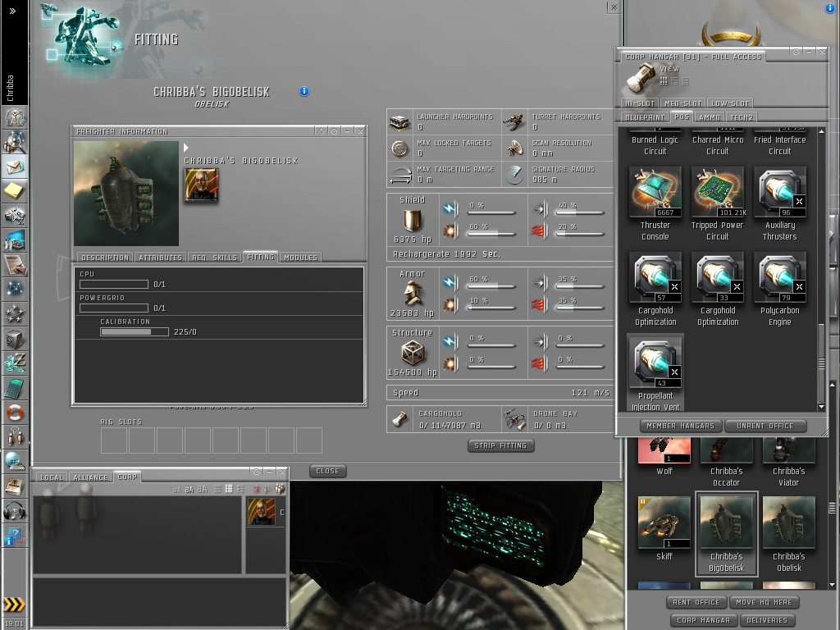840x630 pixels.
Task: Open the assets safe icon
Action: click(15, 339)
